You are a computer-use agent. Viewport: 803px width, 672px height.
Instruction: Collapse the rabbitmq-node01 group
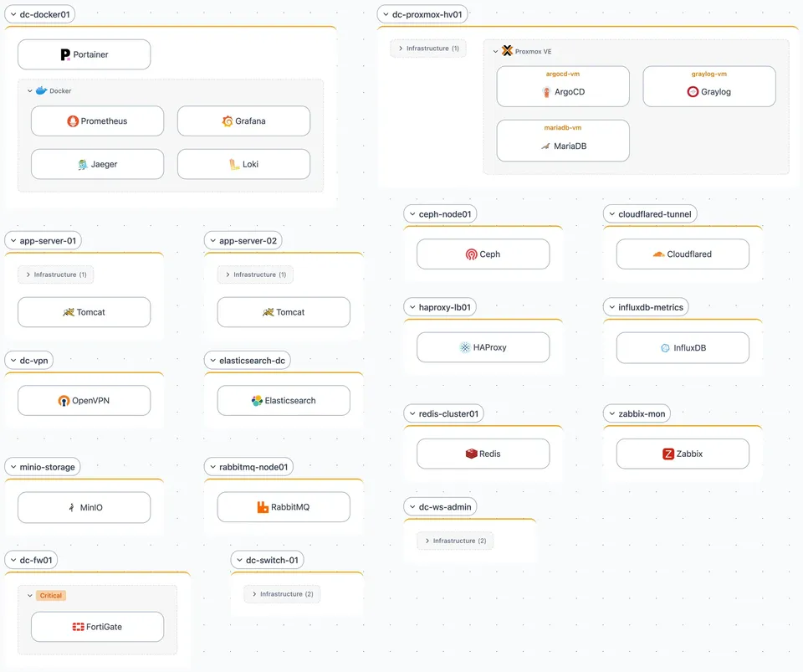[213, 467]
